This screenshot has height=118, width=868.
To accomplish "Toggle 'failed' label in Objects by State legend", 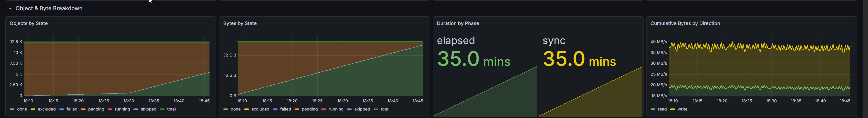I will (x=72, y=109).
